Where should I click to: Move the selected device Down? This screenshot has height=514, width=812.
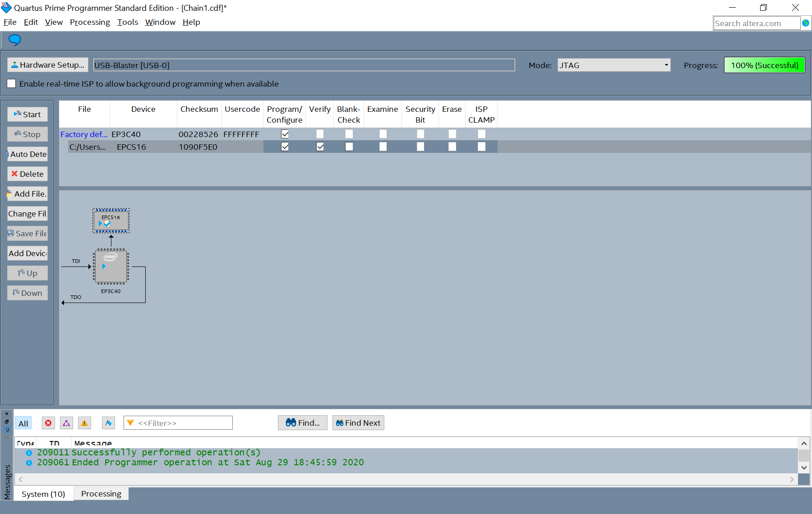(x=28, y=293)
